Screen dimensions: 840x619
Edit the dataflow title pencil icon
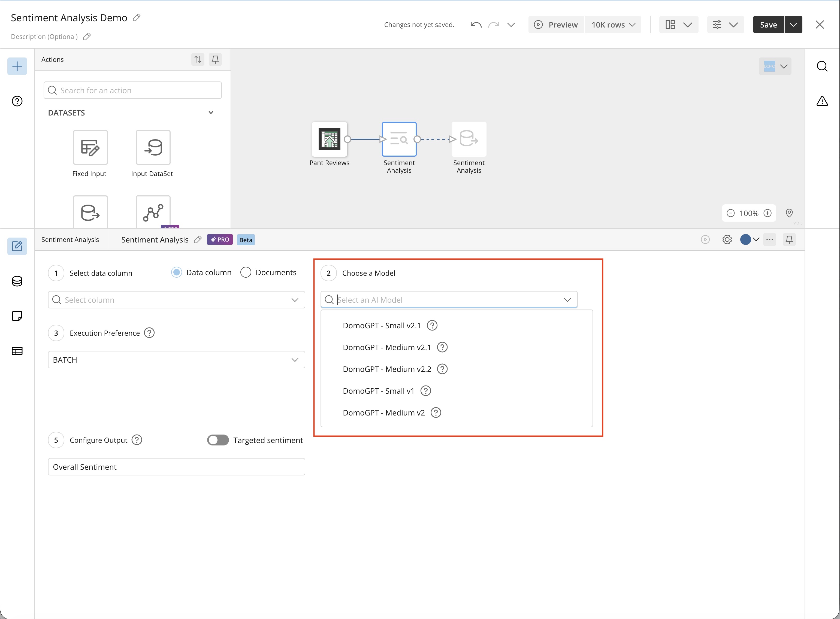[x=137, y=18]
